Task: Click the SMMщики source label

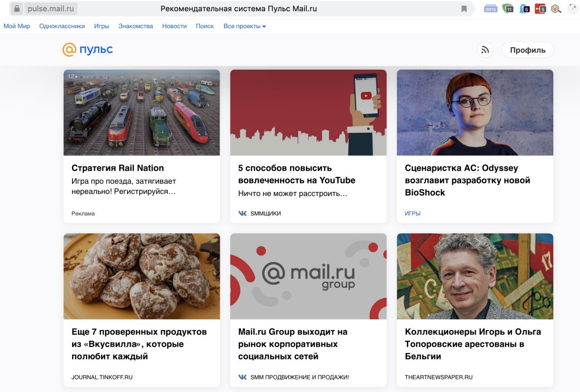Action: [x=266, y=213]
